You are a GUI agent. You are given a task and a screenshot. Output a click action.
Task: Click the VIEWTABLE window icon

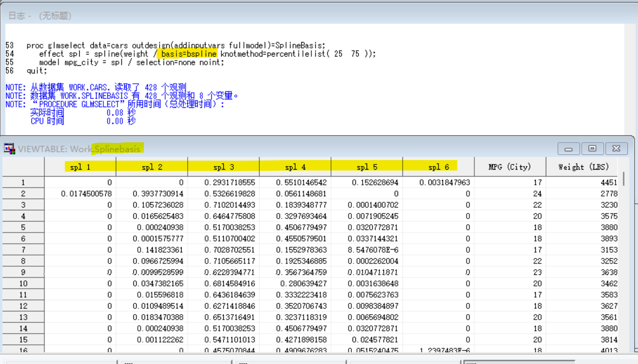(10, 149)
